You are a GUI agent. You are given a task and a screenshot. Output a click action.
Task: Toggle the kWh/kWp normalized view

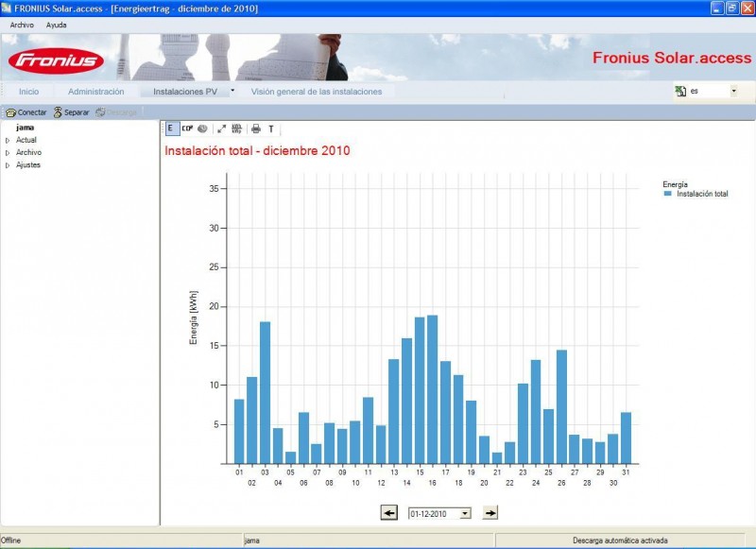(x=236, y=129)
